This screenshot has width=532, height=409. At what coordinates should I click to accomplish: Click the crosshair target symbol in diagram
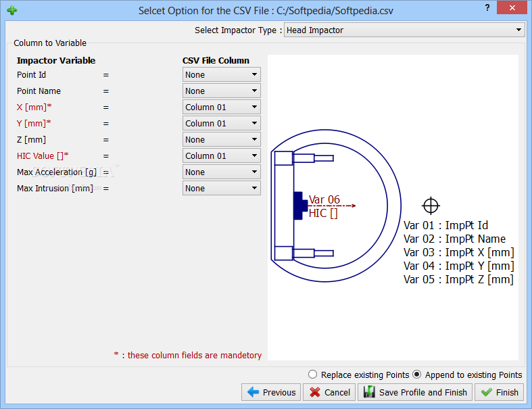pyautogui.click(x=431, y=206)
